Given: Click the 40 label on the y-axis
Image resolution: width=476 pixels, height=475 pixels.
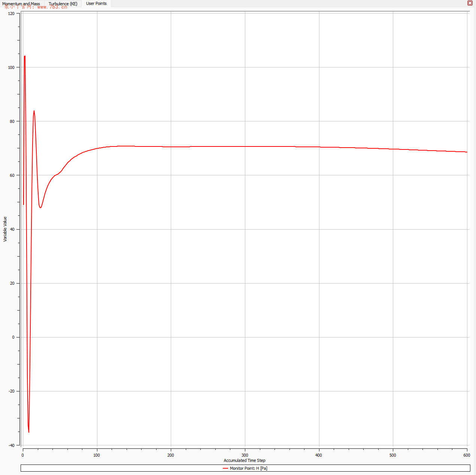Looking at the screenshot, I should pyautogui.click(x=12, y=229).
